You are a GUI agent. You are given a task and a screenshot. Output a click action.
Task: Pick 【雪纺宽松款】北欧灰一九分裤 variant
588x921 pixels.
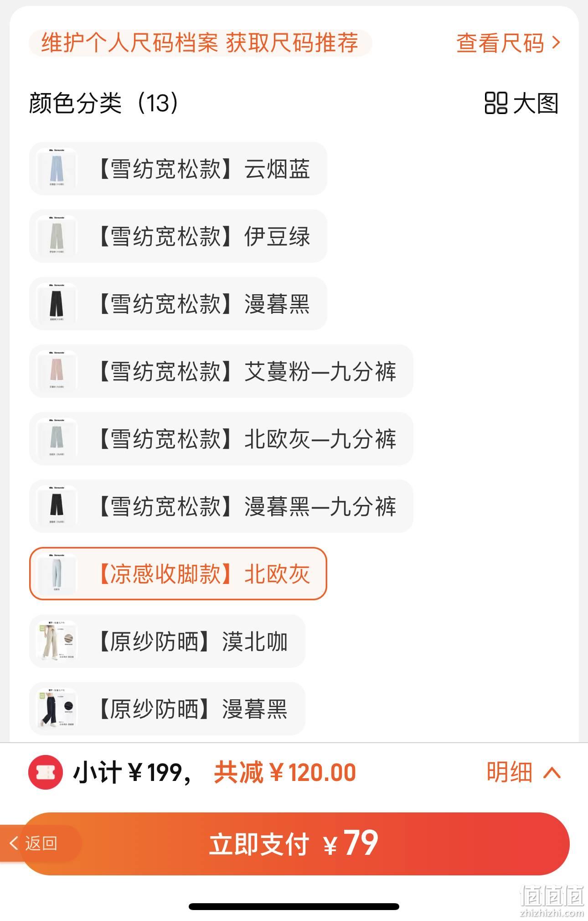[221, 439]
